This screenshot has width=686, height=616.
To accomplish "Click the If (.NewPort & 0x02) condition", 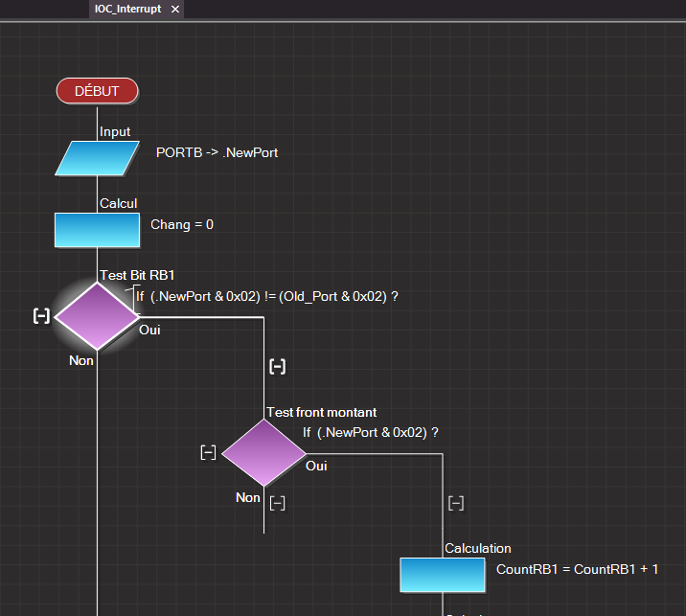I will tap(370, 432).
